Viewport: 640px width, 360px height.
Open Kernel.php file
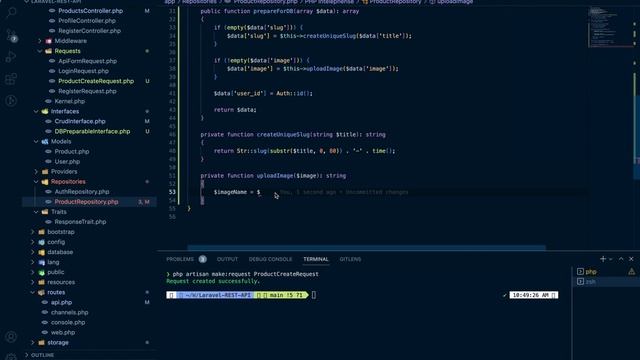click(x=69, y=101)
